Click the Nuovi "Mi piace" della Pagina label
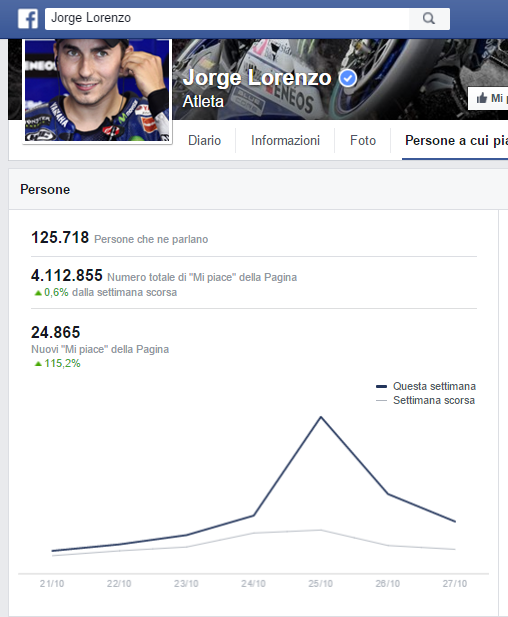508x617 pixels. [x=100, y=349]
